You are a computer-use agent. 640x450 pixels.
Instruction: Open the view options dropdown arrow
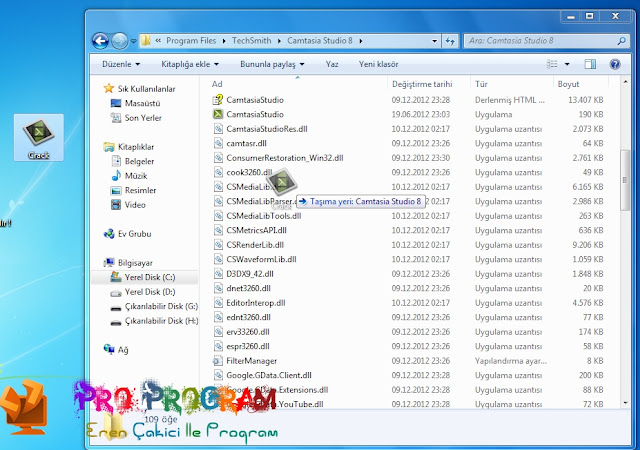coord(567,64)
